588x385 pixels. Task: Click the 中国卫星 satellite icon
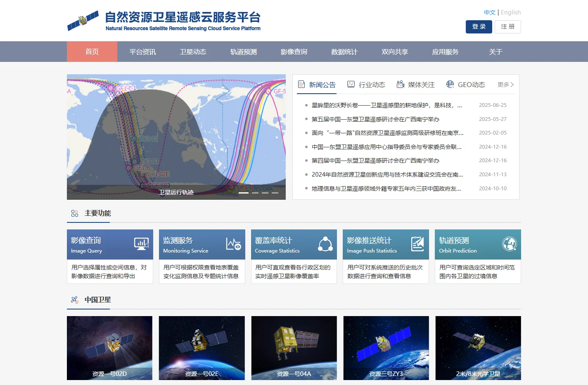pyautogui.click(x=75, y=300)
